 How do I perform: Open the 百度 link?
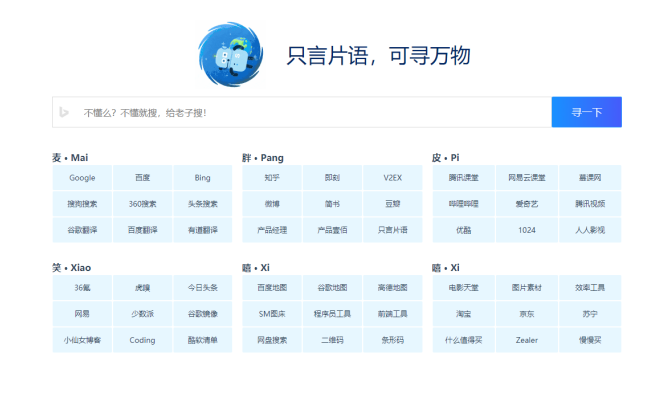tap(142, 178)
